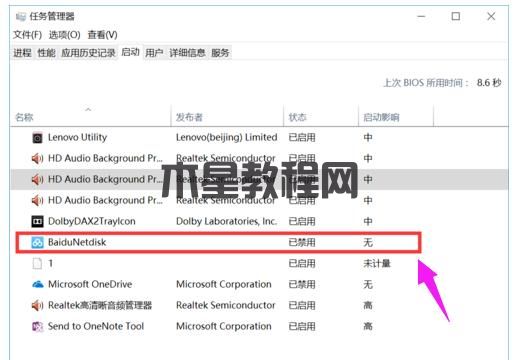Switch to the 性能 tab
516x360 pixels.
(x=46, y=53)
